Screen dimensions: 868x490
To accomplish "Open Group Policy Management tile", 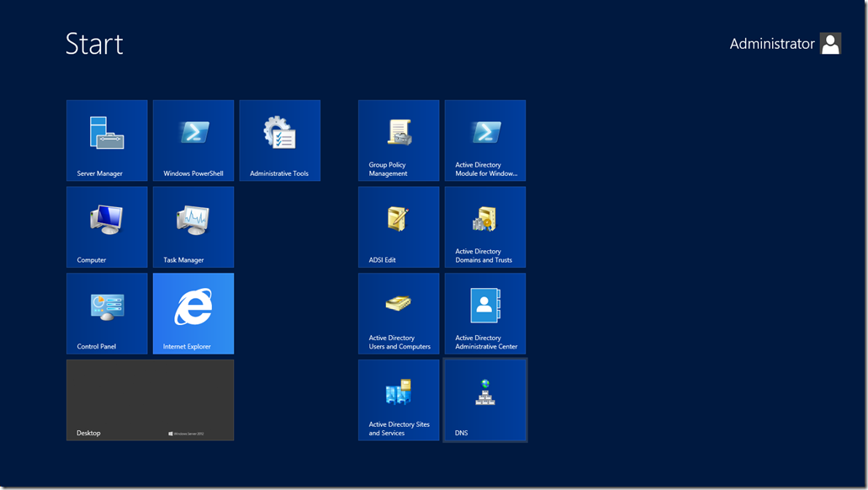I will [399, 141].
